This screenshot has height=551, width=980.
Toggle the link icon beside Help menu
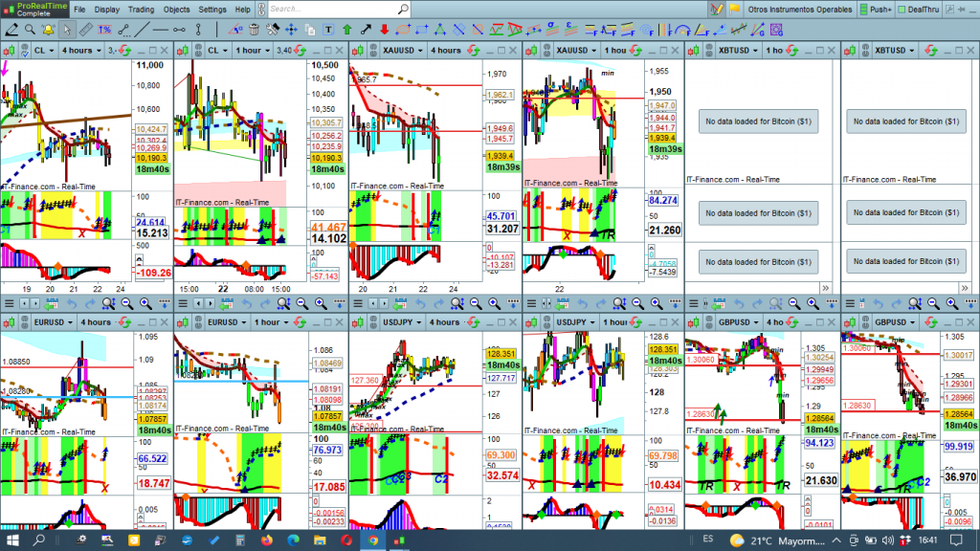tap(260, 9)
